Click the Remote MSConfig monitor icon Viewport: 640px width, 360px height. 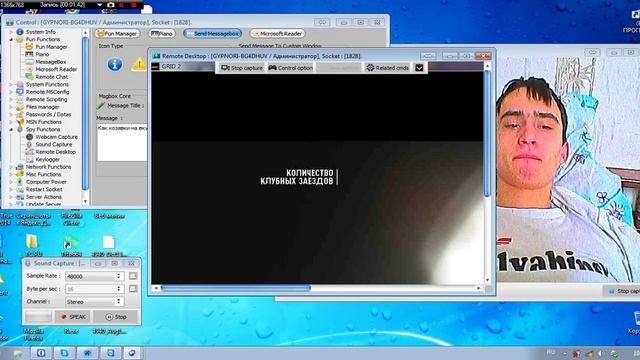tap(20, 92)
